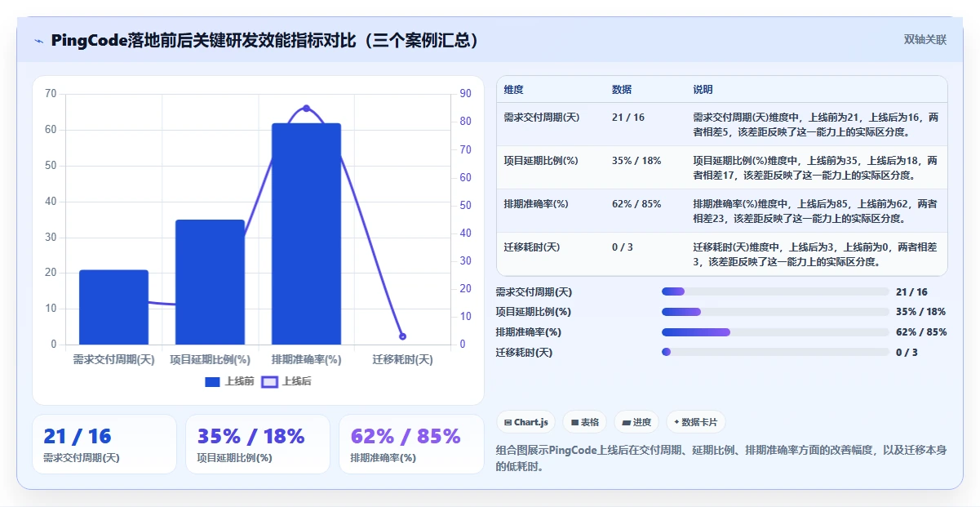Click the 0 / 3 value beside the progress bar
The image size is (980, 507).
[x=907, y=353]
